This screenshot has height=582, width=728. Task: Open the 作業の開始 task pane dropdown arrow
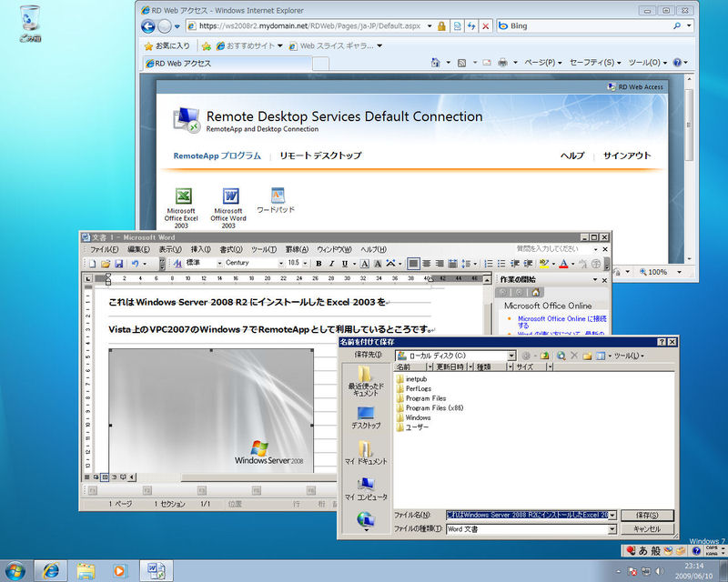pos(595,280)
